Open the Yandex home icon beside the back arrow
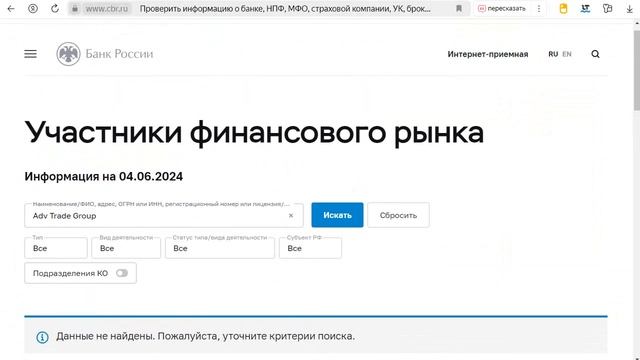The image size is (640, 360). point(33,9)
